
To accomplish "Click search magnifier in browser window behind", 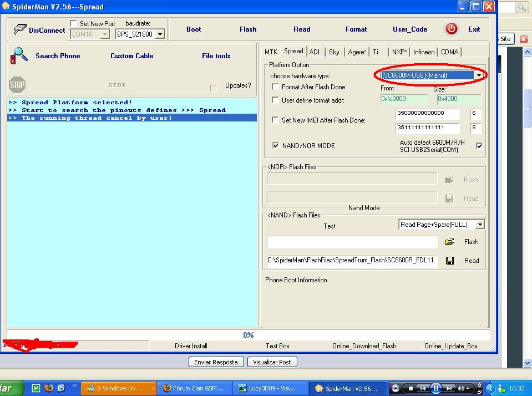I will coord(521,7).
